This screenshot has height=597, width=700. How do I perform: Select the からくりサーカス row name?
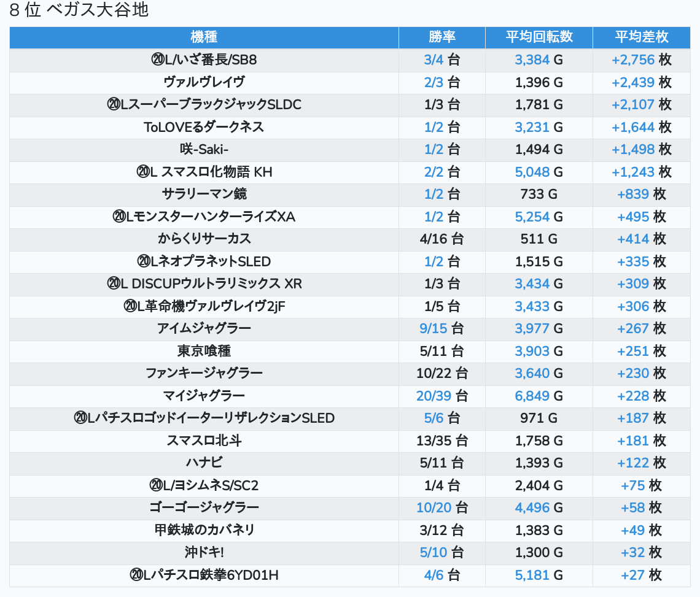coord(204,239)
